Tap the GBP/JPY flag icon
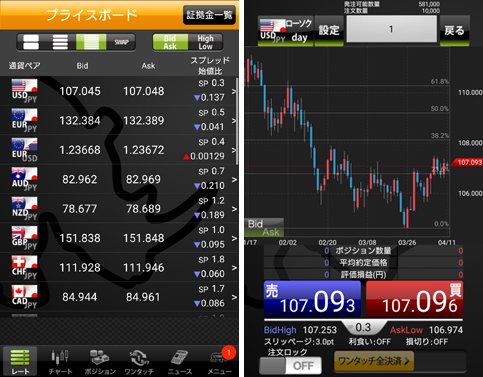 (24, 238)
